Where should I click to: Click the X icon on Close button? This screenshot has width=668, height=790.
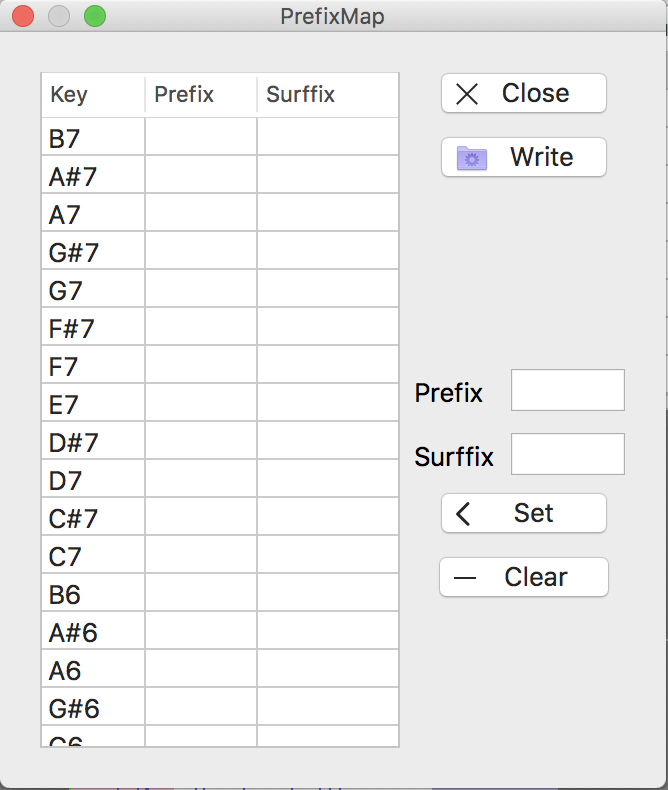click(467, 94)
